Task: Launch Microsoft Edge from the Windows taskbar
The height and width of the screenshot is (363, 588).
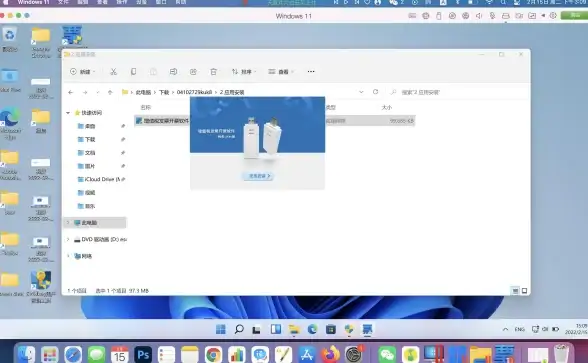Action: [312, 329]
